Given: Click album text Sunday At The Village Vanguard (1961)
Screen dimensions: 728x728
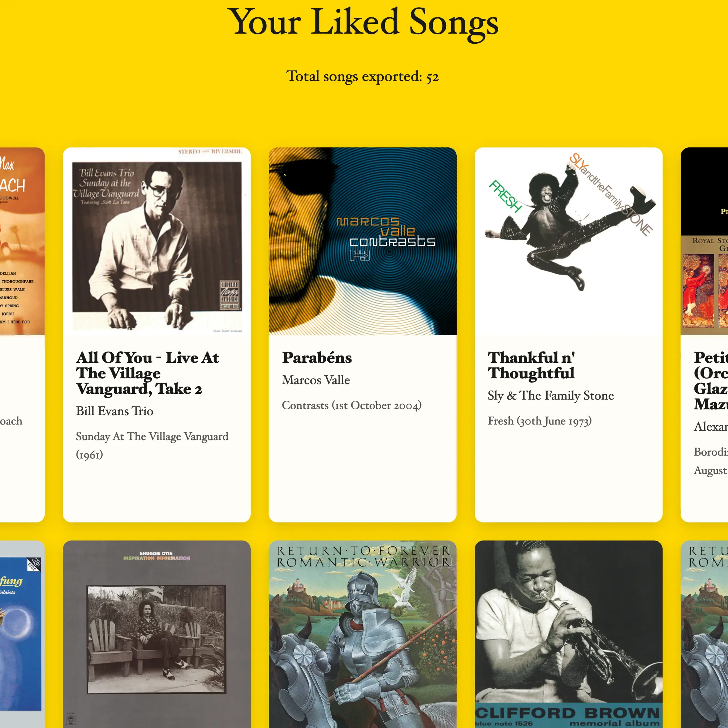Looking at the screenshot, I should click(152, 445).
